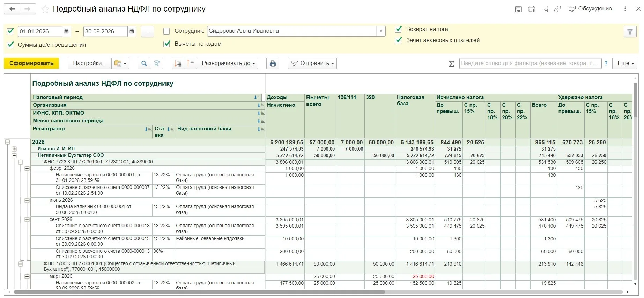Add report to favorites with star icon
The image size is (644, 298).
tap(45, 9)
